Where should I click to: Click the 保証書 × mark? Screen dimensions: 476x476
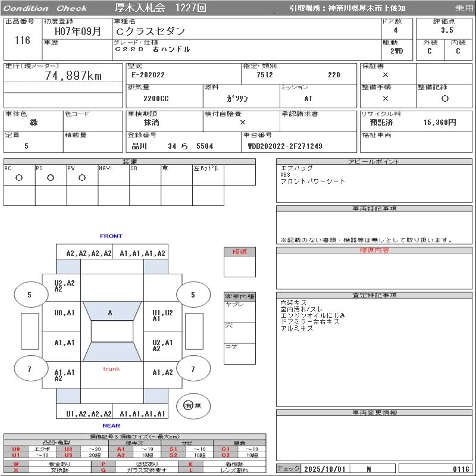(x=386, y=75)
